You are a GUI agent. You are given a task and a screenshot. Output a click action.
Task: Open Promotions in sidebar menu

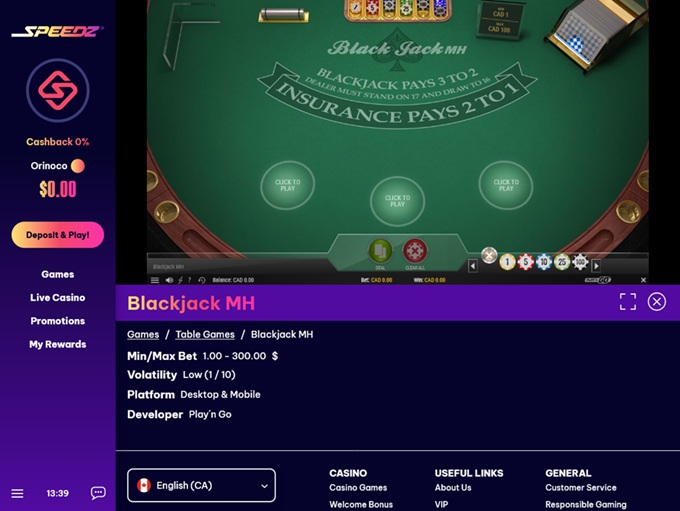(x=58, y=321)
